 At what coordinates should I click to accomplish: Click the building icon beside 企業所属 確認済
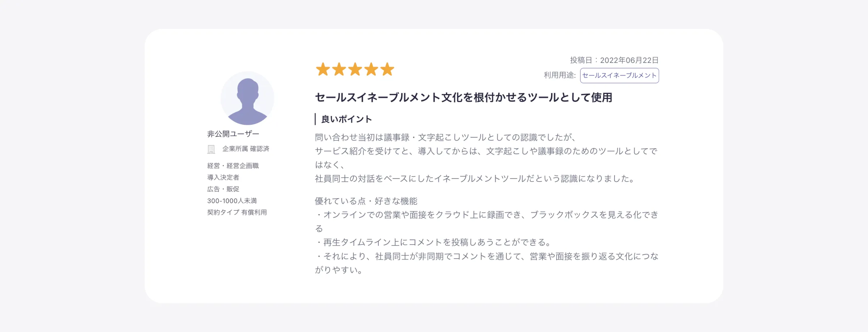tap(211, 149)
